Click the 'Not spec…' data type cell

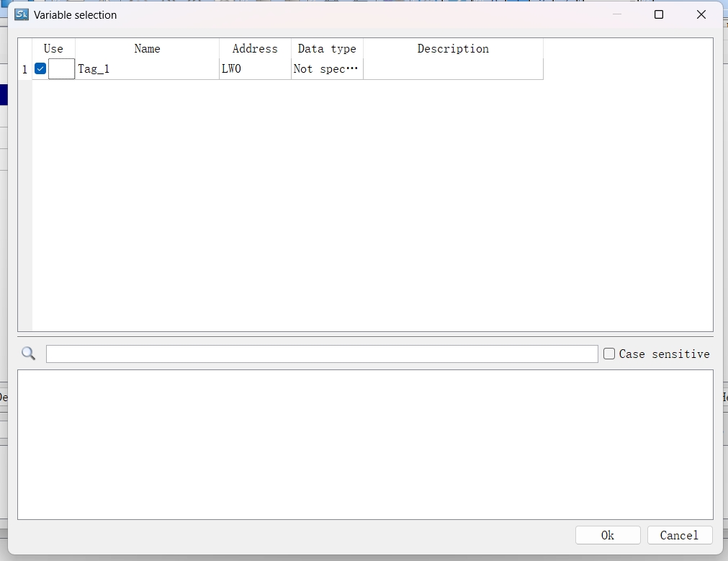coord(327,69)
